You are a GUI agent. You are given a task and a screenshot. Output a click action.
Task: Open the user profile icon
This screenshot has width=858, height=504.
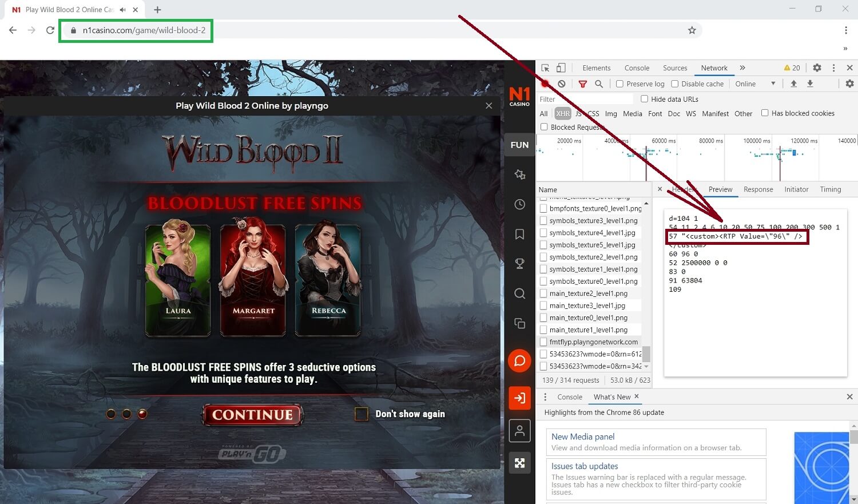(519, 431)
